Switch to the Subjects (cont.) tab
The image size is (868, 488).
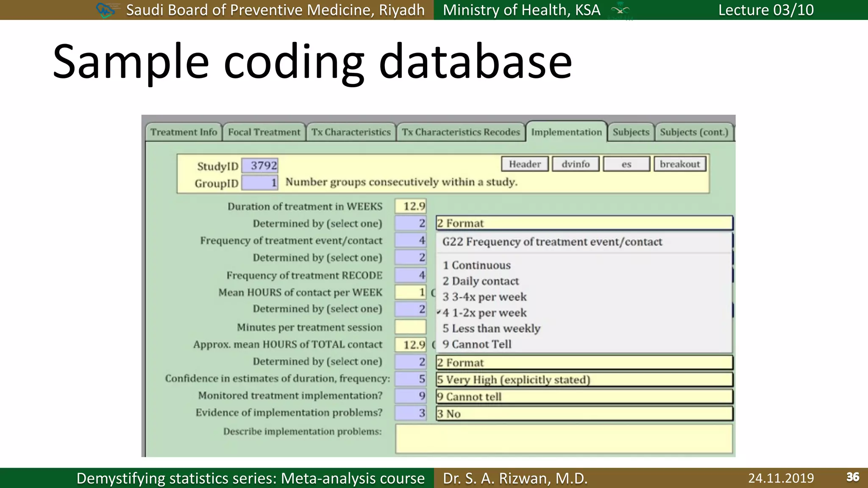click(694, 132)
